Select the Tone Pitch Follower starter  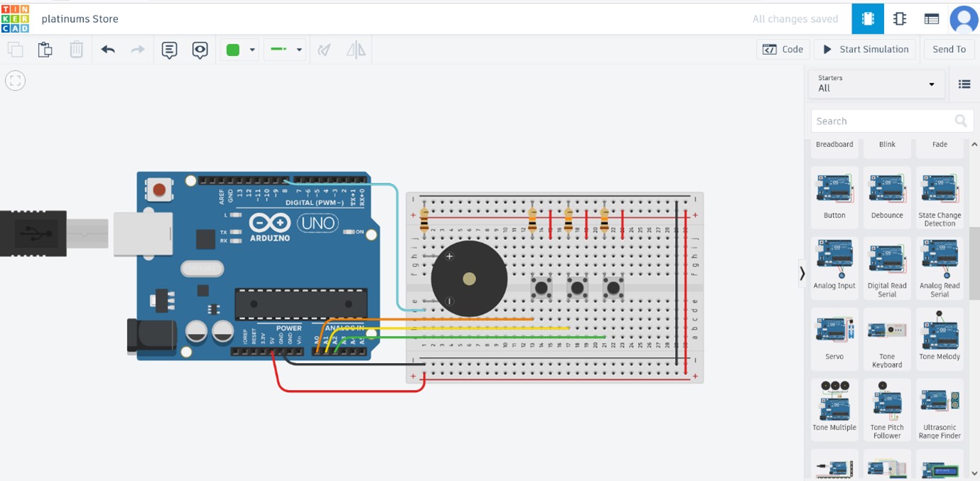tap(887, 411)
